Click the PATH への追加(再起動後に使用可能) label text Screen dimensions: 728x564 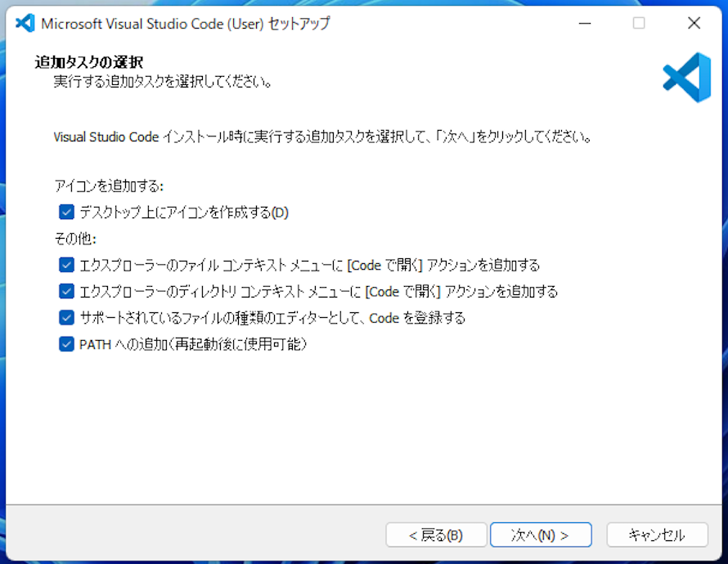193,344
